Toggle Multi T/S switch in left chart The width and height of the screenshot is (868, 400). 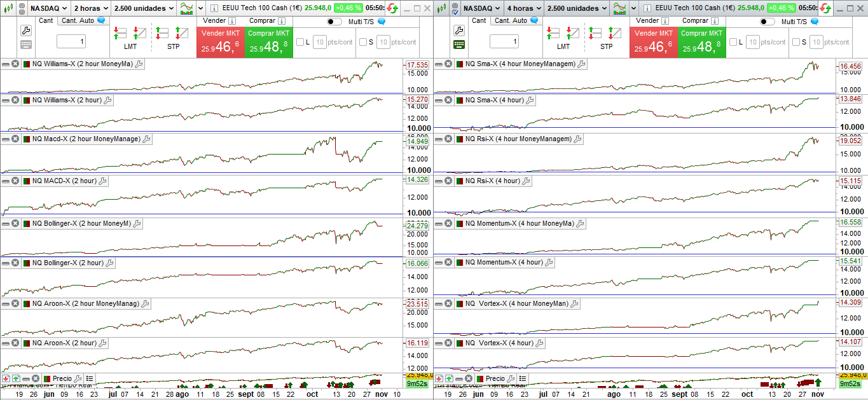(x=334, y=22)
